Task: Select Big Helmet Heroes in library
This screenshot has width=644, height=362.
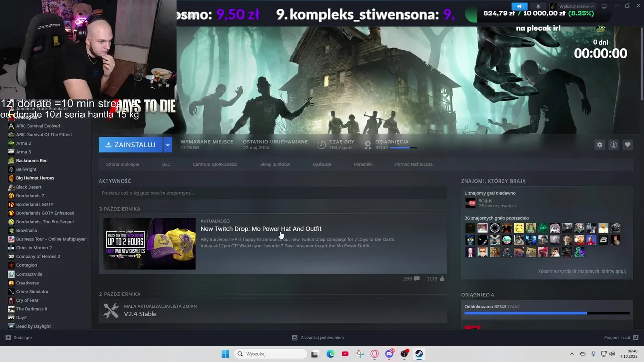Action: point(35,178)
